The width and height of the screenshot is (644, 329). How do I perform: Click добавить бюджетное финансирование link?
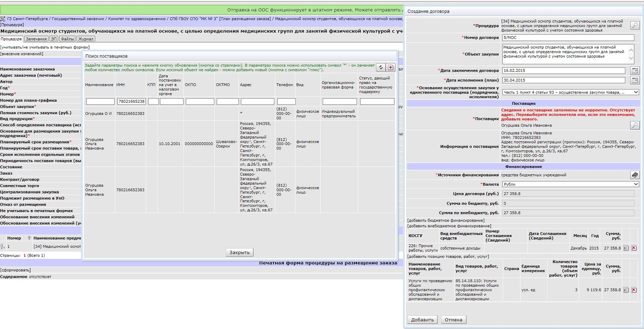coord(446,220)
